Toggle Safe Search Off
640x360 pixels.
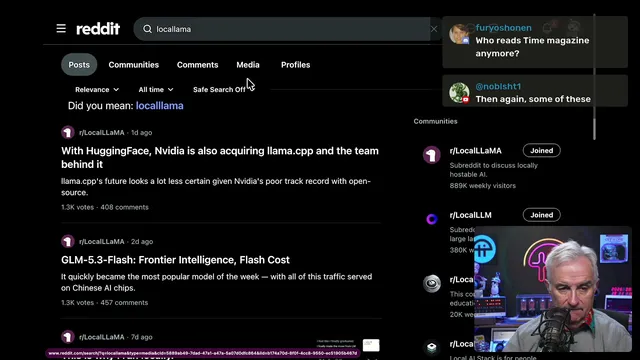pyautogui.click(x=219, y=89)
